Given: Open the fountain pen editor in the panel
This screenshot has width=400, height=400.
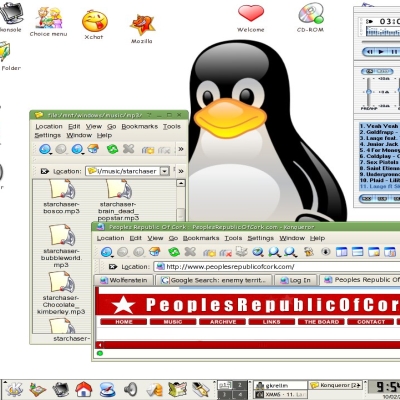Looking at the screenshot, I should (201, 389).
